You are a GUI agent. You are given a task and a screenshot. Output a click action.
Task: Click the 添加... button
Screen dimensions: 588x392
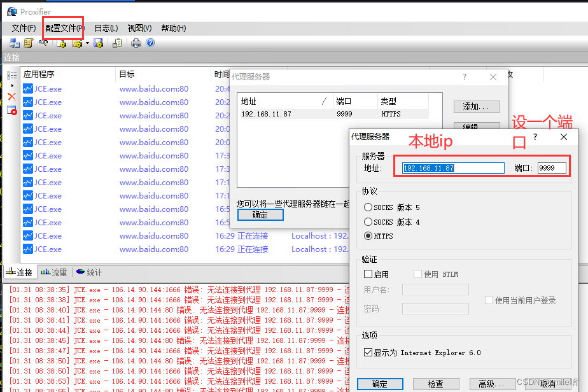click(477, 106)
